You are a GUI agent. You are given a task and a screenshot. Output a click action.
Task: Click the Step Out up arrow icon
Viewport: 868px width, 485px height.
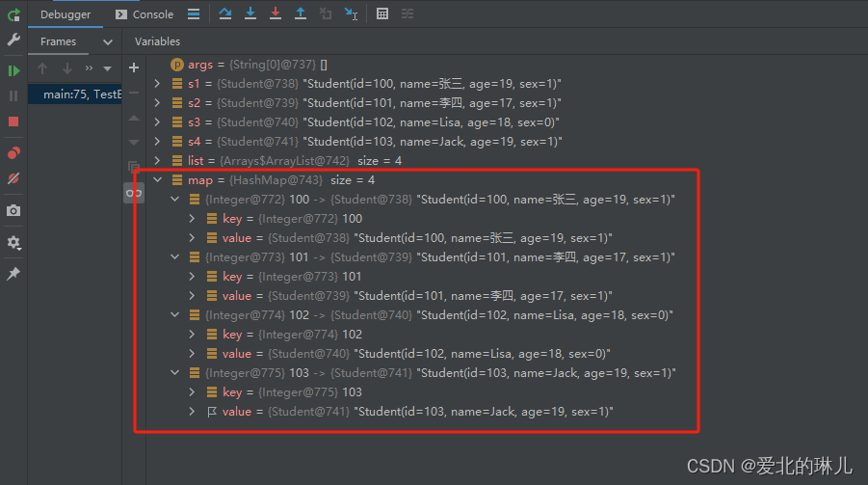pyautogui.click(x=300, y=13)
